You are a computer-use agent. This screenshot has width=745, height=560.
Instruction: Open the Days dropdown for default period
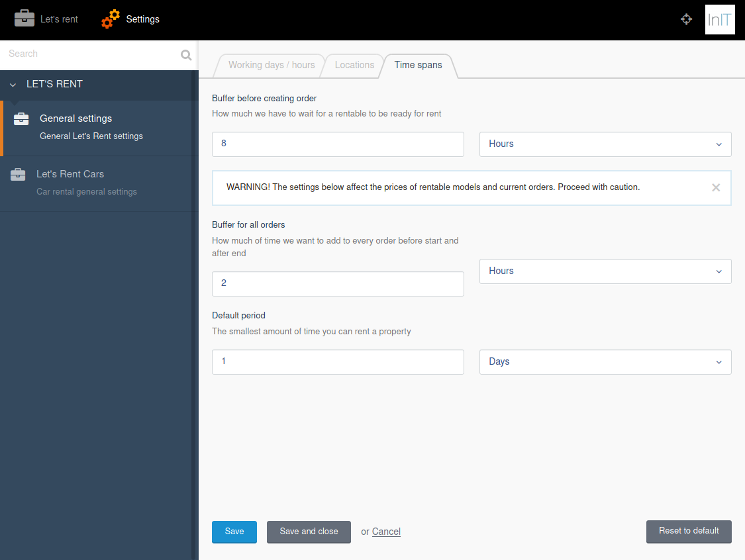(x=605, y=362)
